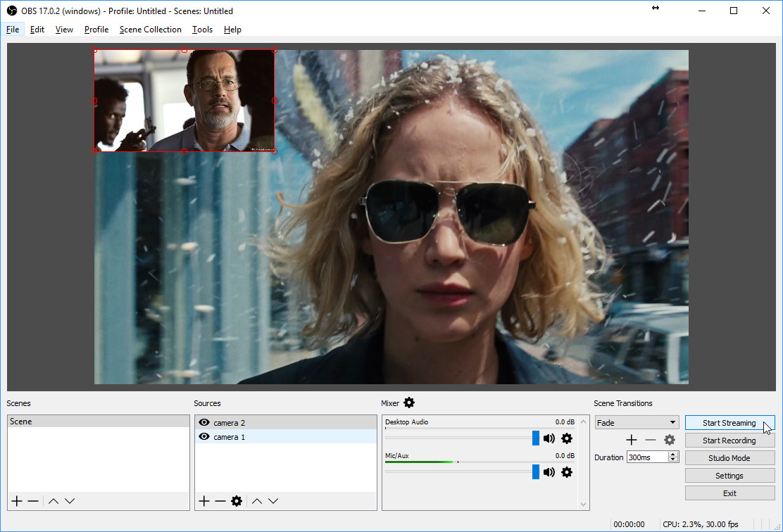
Task: Click the Desktop Audio 0.0 dB value
Action: click(x=565, y=422)
